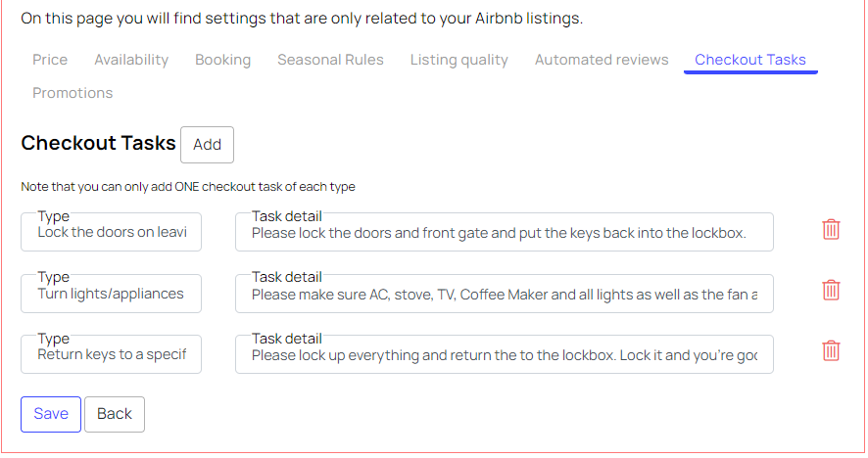Open the Turn lights/appliances type dropdown
Image resolution: width=868 pixels, height=458 pixels.
(112, 294)
